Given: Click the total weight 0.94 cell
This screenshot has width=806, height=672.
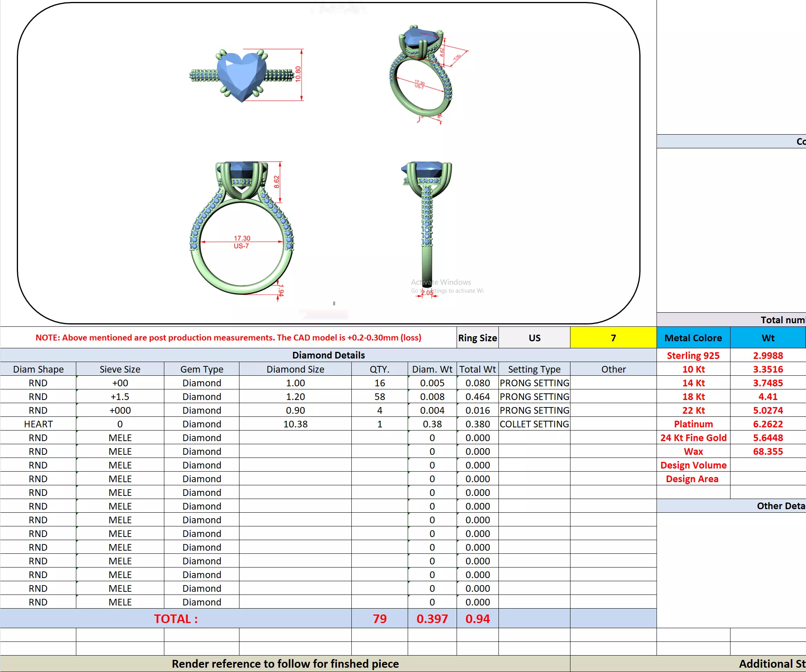Looking at the screenshot, I should coord(477,619).
